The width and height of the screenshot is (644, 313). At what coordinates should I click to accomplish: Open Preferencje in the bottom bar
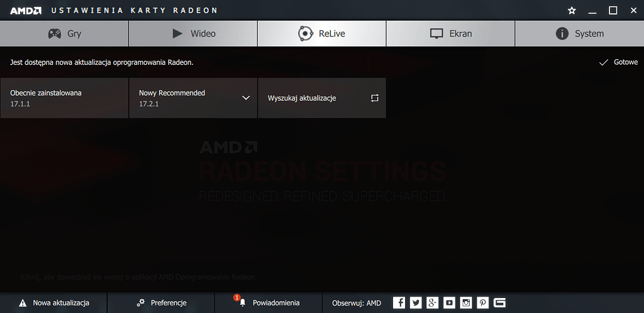(161, 303)
